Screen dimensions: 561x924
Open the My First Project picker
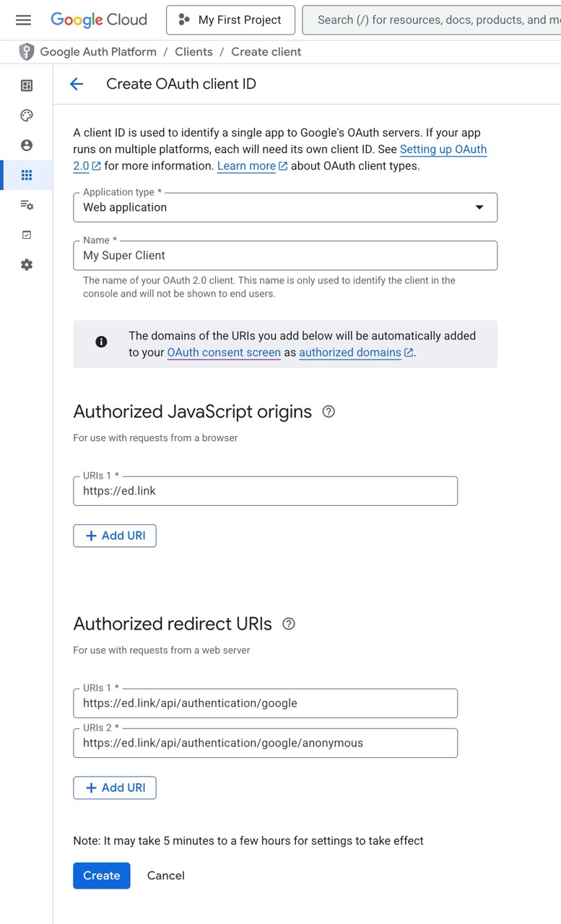(230, 20)
